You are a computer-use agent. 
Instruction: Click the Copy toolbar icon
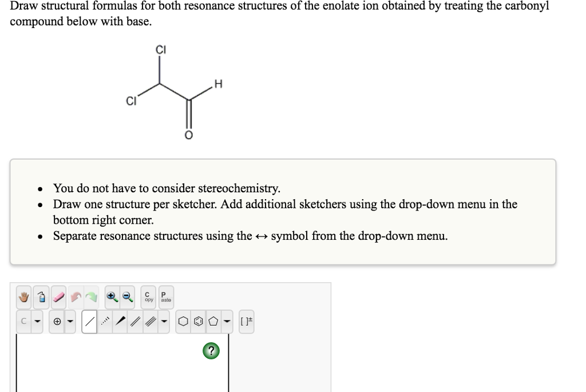tap(148, 296)
